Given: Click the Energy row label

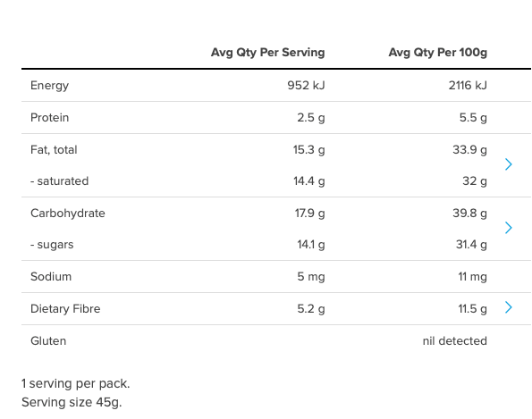Looking at the screenshot, I should (x=49, y=86).
